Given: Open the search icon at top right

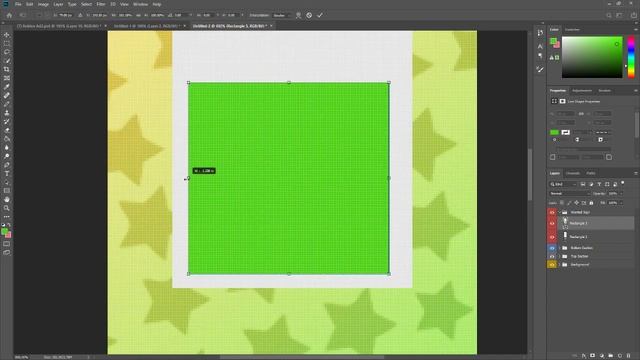Looking at the screenshot, I should click(609, 15).
